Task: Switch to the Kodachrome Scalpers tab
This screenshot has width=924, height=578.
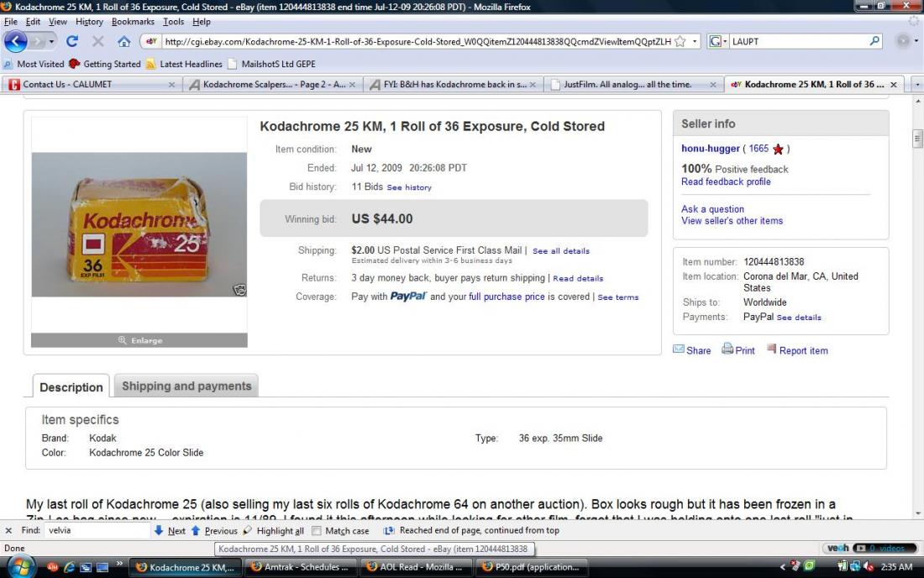Action: pos(273,84)
